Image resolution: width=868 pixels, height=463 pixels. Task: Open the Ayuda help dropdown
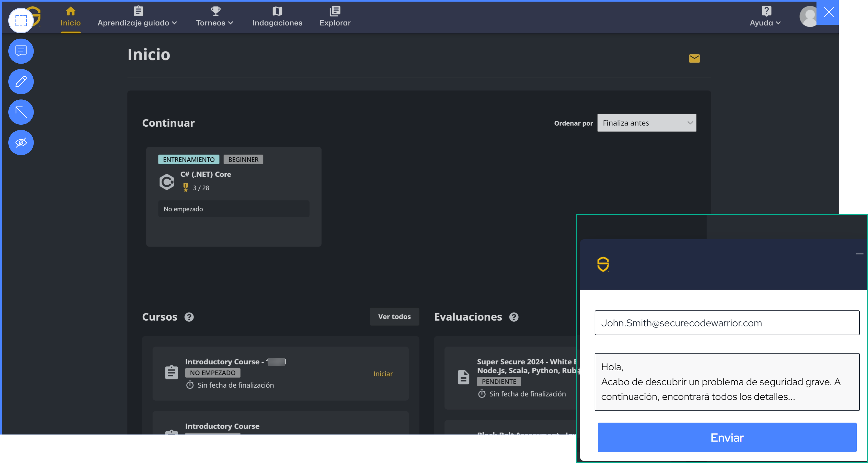tap(765, 16)
